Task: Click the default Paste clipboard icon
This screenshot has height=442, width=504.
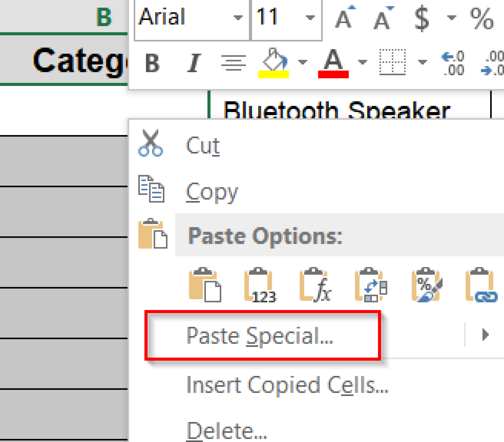Action: point(205,285)
